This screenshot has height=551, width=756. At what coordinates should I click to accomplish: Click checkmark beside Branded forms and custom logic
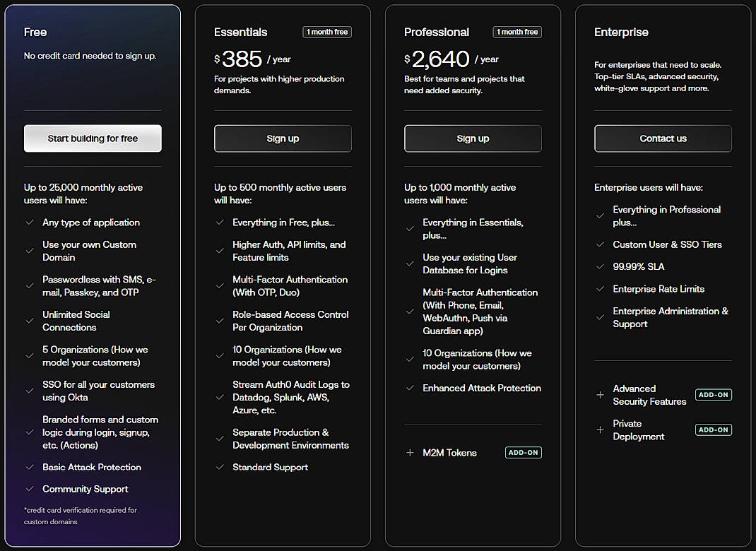(30, 432)
